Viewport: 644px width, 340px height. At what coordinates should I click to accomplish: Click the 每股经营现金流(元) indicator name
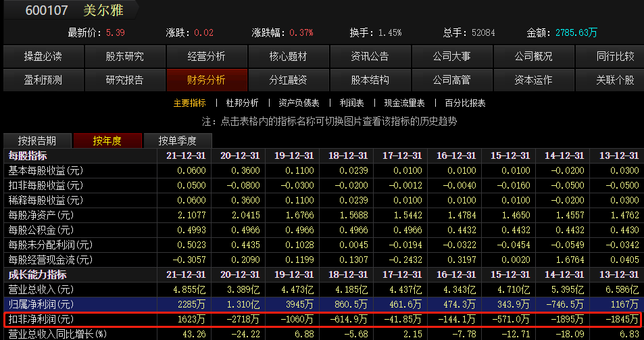click(x=51, y=260)
